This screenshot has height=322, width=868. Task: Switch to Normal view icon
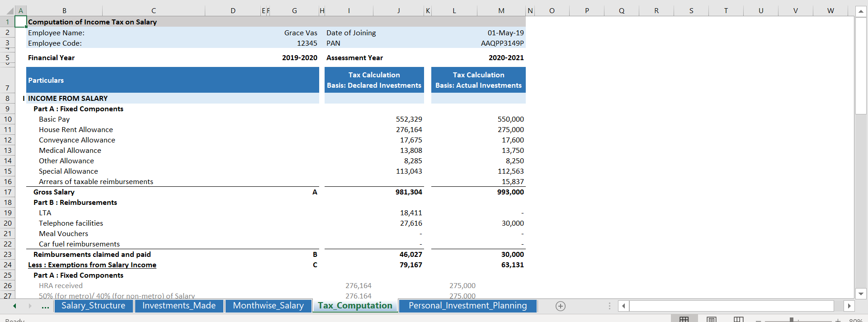[x=684, y=320]
